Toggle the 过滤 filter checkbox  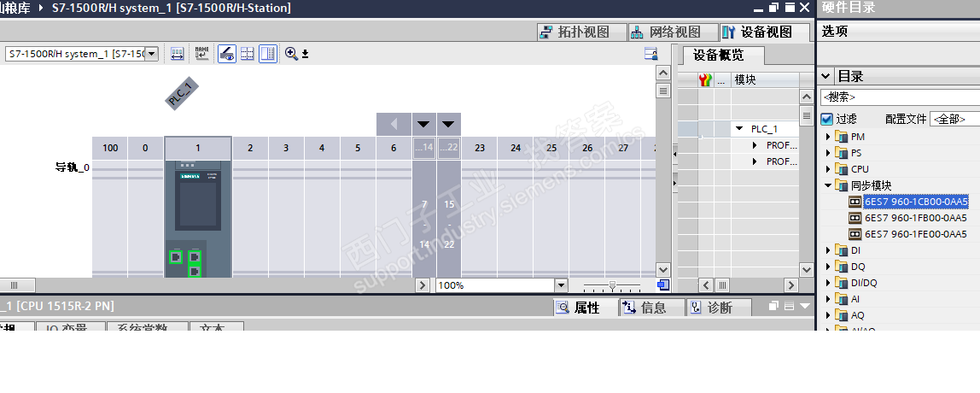click(827, 119)
